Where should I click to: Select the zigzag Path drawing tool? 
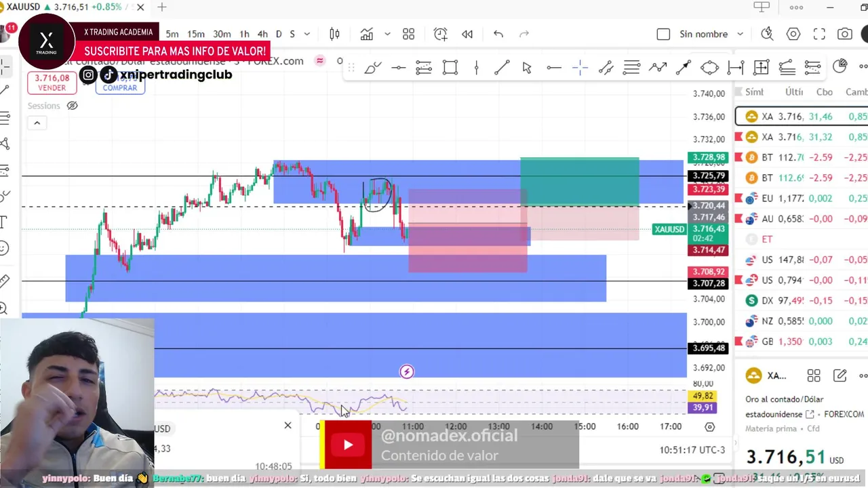pos(658,67)
